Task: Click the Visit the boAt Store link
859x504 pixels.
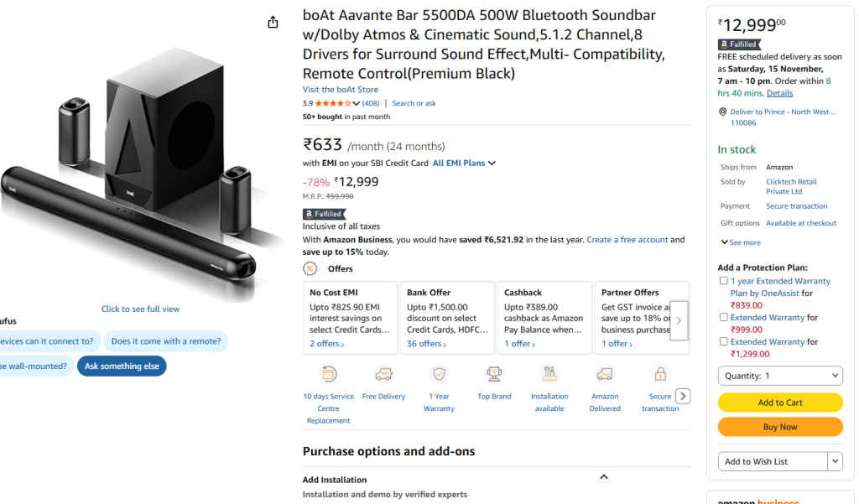Action: (x=340, y=89)
